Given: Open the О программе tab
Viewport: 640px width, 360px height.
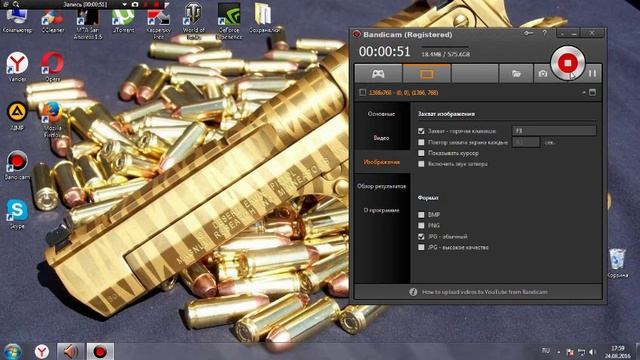Looking at the screenshot, I should [x=381, y=210].
